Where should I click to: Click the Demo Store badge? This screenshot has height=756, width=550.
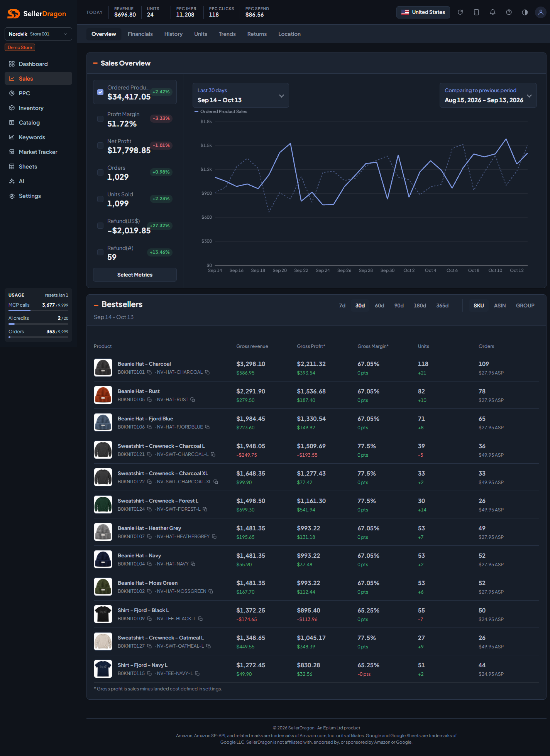[20, 47]
